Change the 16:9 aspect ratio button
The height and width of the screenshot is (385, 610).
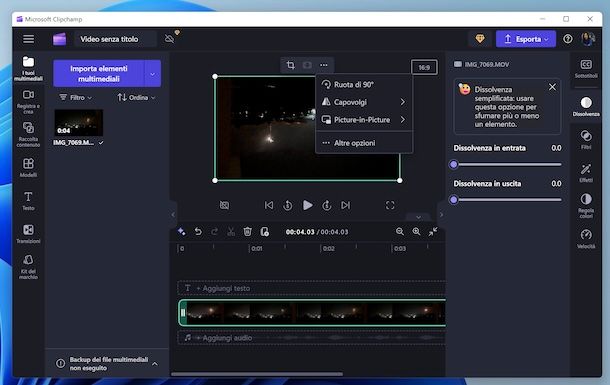pos(424,67)
